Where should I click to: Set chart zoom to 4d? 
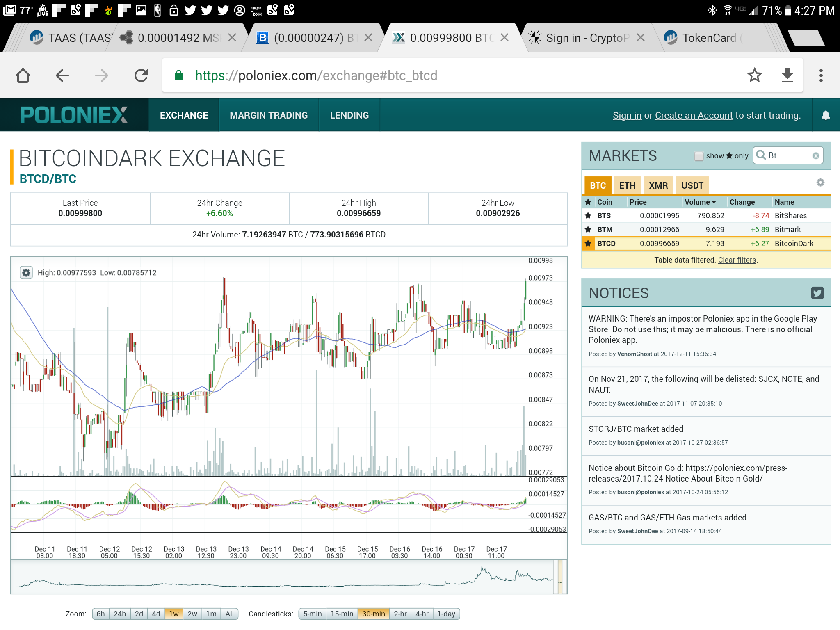click(156, 614)
